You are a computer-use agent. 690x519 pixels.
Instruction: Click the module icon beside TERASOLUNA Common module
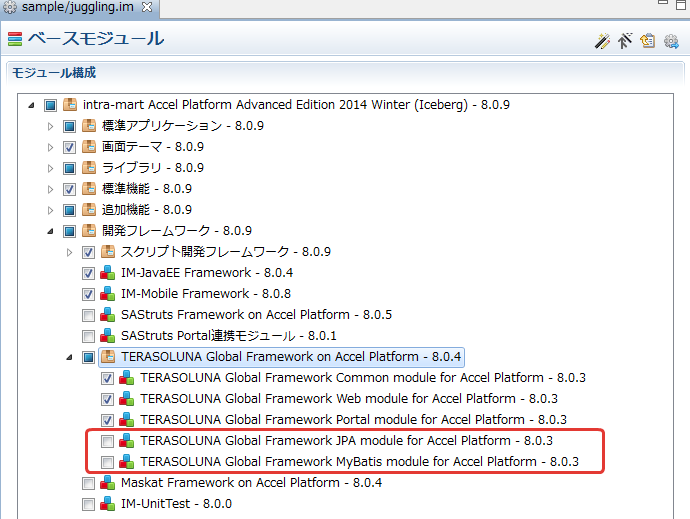pyautogui.click(x=127, y=378)
